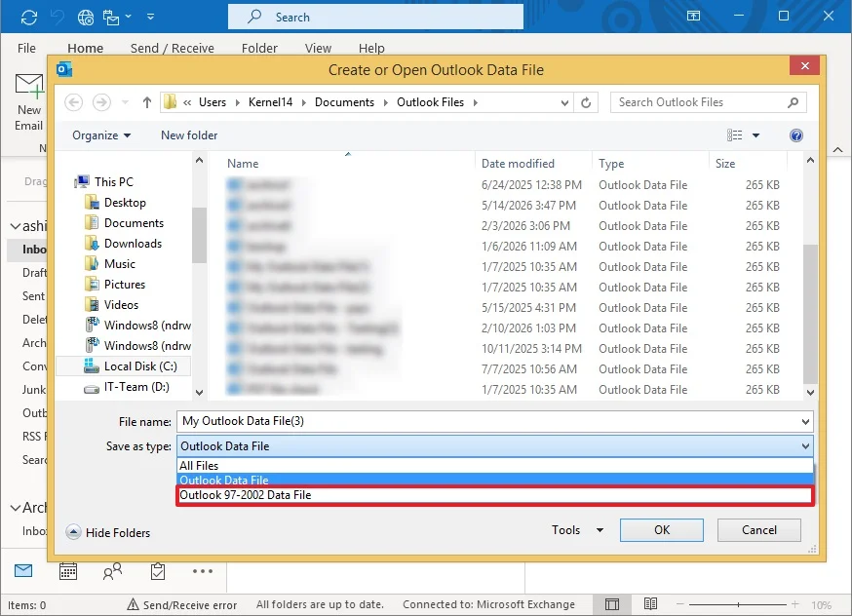Click Zoom out minus in status bar
Viewport: 852px width, 616px height.
(x=679, y=604)
